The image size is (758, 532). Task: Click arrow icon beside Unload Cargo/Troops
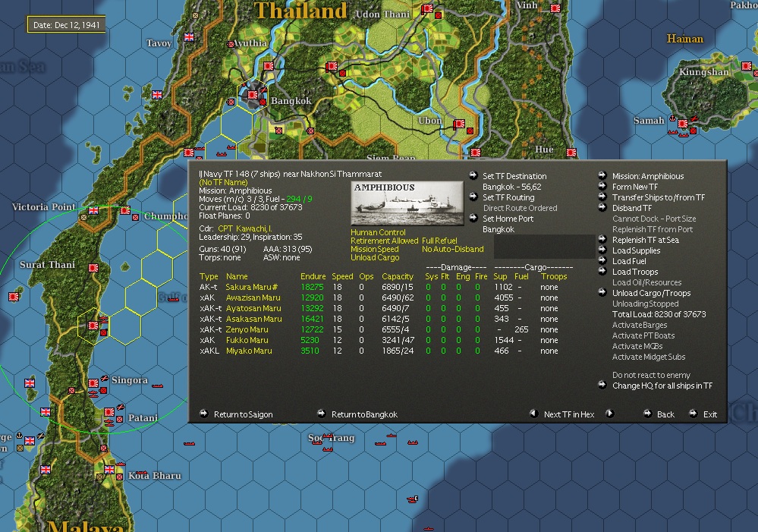pos(602,293)
